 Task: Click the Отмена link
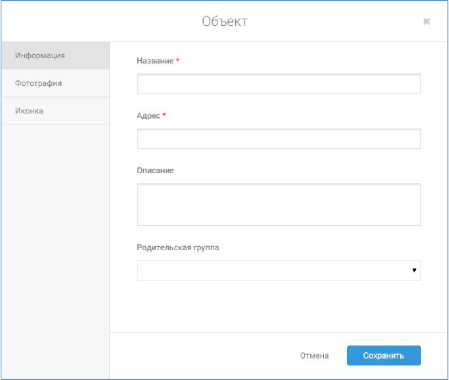[314, 356]
